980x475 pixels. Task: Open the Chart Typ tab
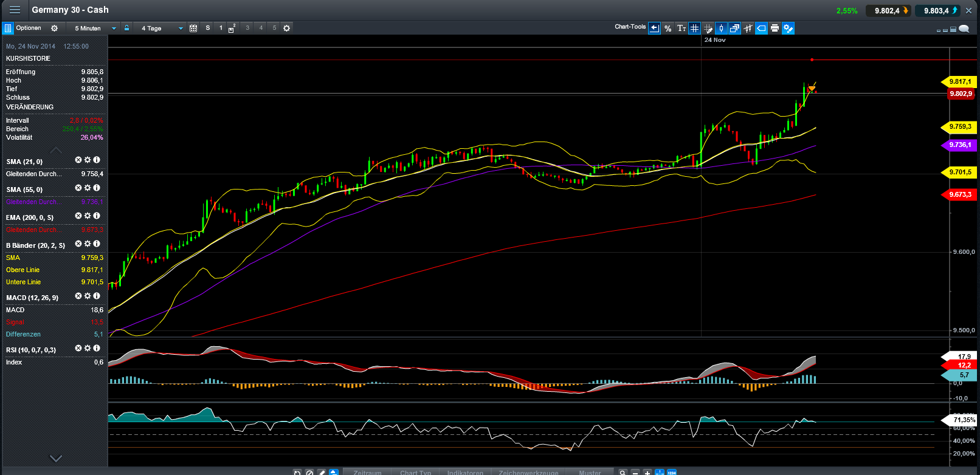tap(415, 472)
